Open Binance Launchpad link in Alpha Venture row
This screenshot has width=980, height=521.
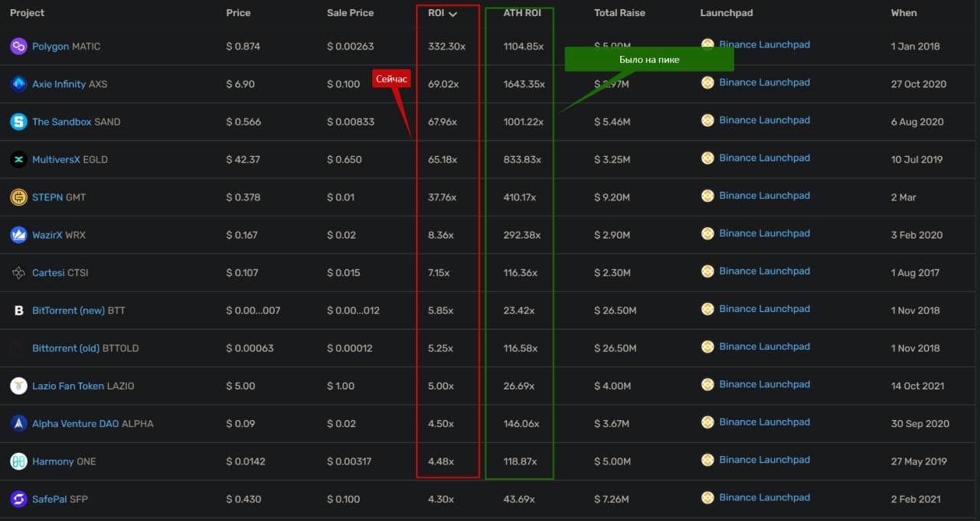coord(764,422)
